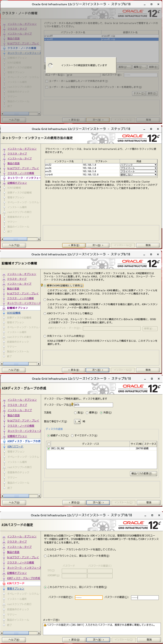Check ユーザー・ホームは選択したノードで共有されます box
The image size is (163, 644).
(47, 81)
